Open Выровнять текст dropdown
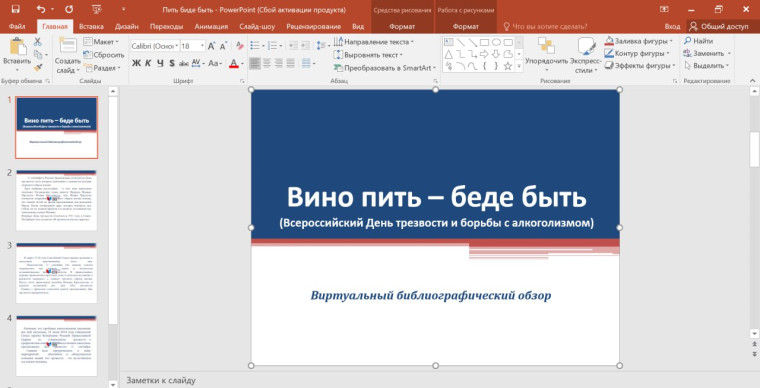The width and height of the screenshot is (760, 388). (368, 55)
